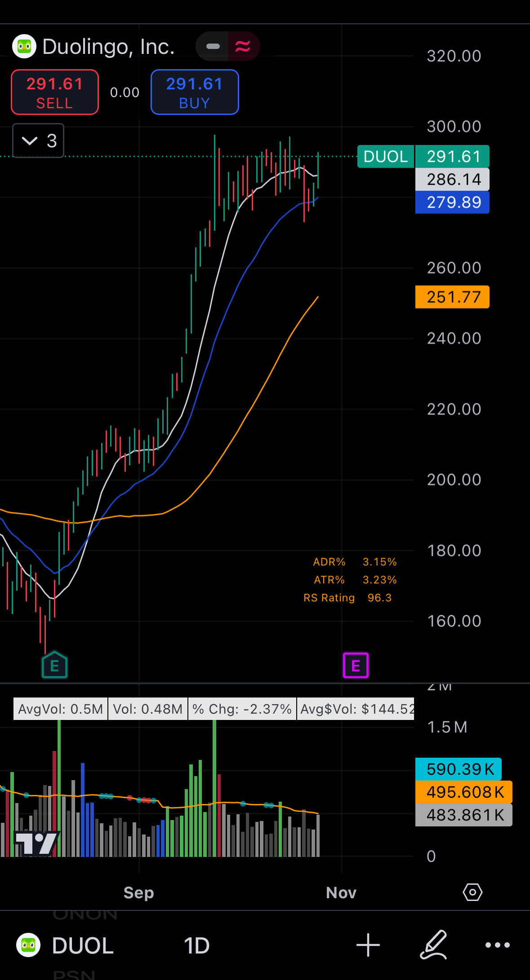Tap the plus icon in the bottom toolbar
Screen dimensions: 530x980
[368, 945]
